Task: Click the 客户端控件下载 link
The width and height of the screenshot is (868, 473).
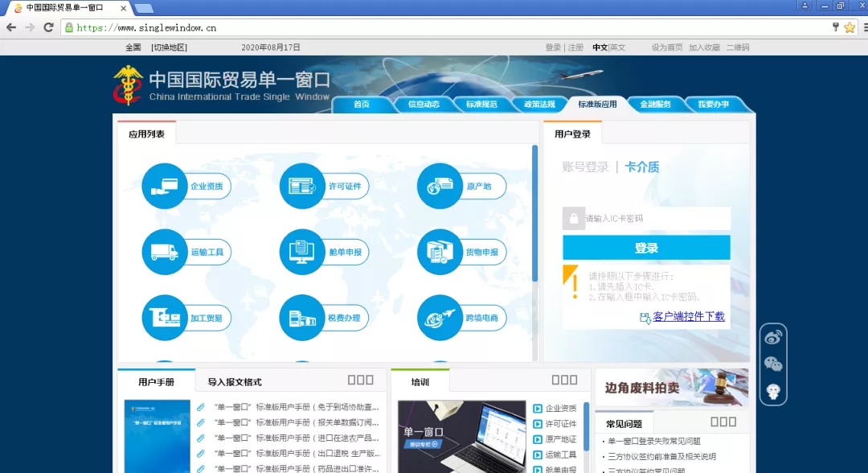Action: point(689,317)
